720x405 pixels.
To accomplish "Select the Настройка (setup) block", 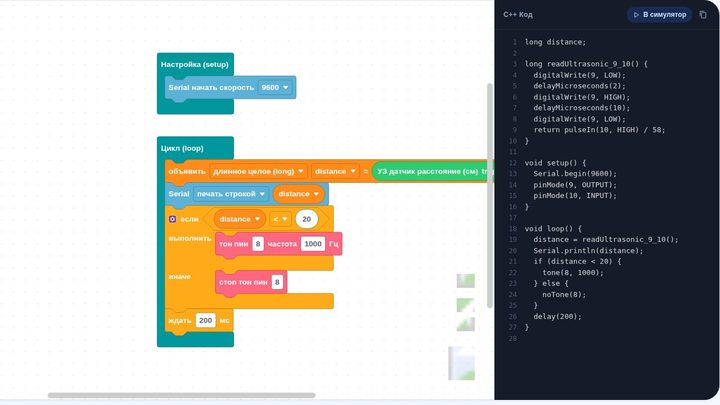I will [195, 64].
